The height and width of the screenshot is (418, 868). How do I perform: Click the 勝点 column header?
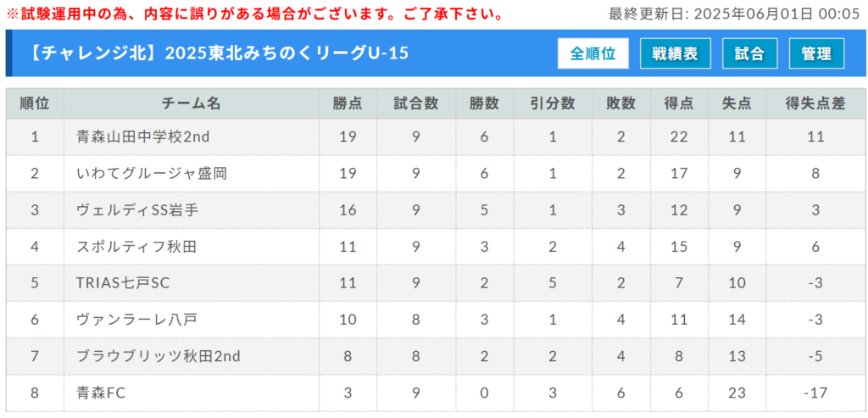[x=348, y=103]
